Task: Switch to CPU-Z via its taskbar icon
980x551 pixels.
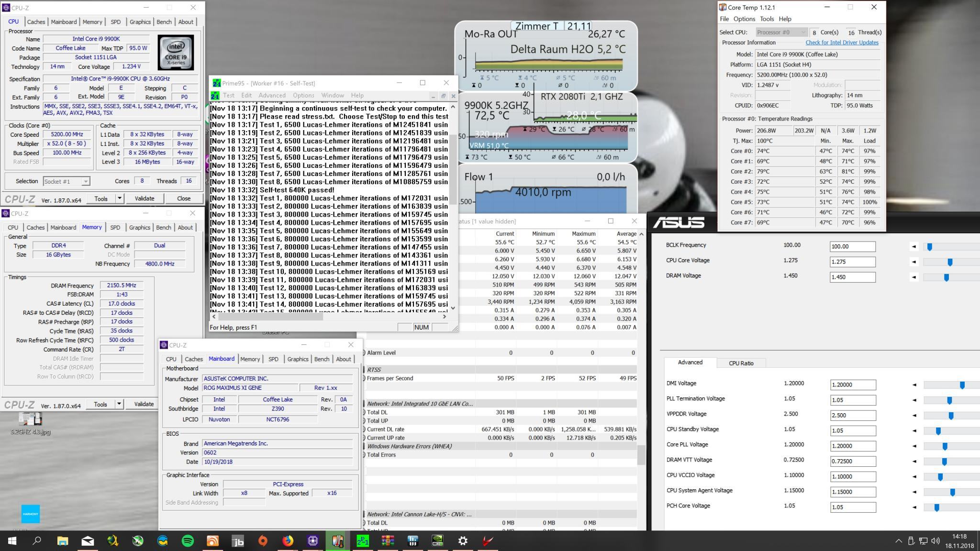Action: [x=312, y=541]
